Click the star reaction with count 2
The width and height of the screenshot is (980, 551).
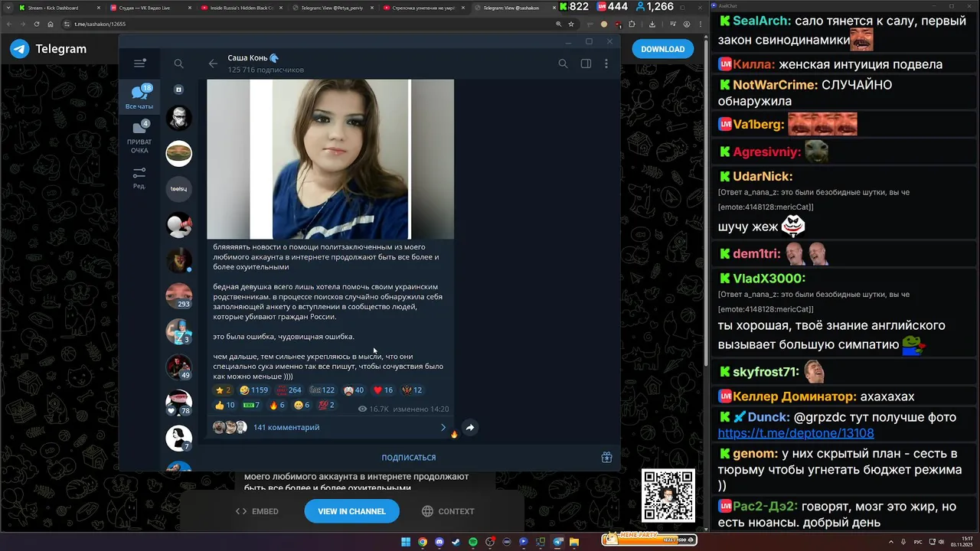tap(224, 390)
